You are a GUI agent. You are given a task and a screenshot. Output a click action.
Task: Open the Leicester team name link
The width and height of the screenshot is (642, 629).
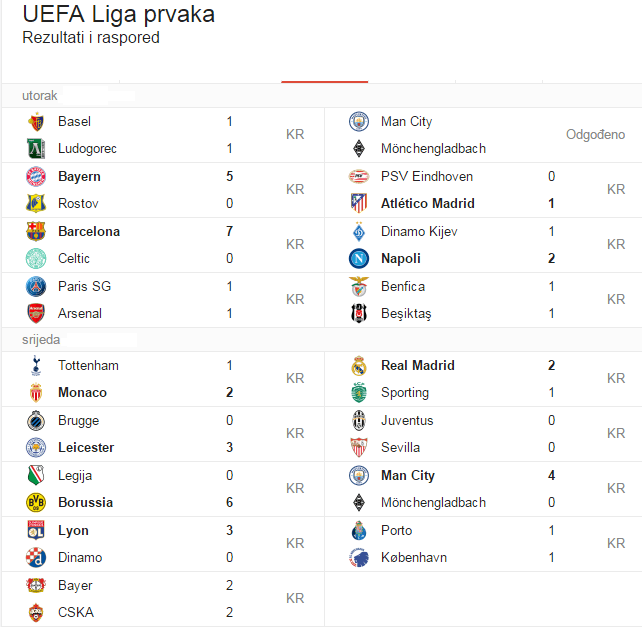[x=86, y=448]
